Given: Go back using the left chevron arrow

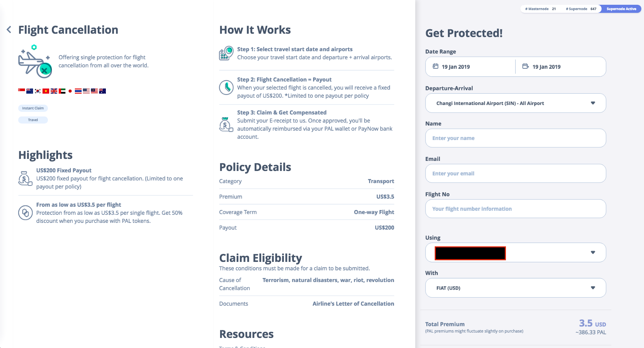Looking at the screenshot, I should click(9, 29).
